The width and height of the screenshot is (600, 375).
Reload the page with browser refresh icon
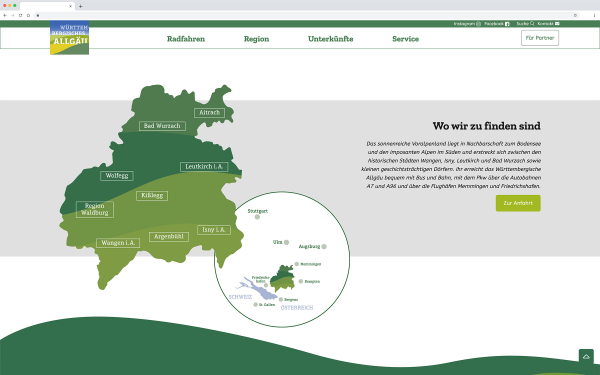[x=21, y=15]
